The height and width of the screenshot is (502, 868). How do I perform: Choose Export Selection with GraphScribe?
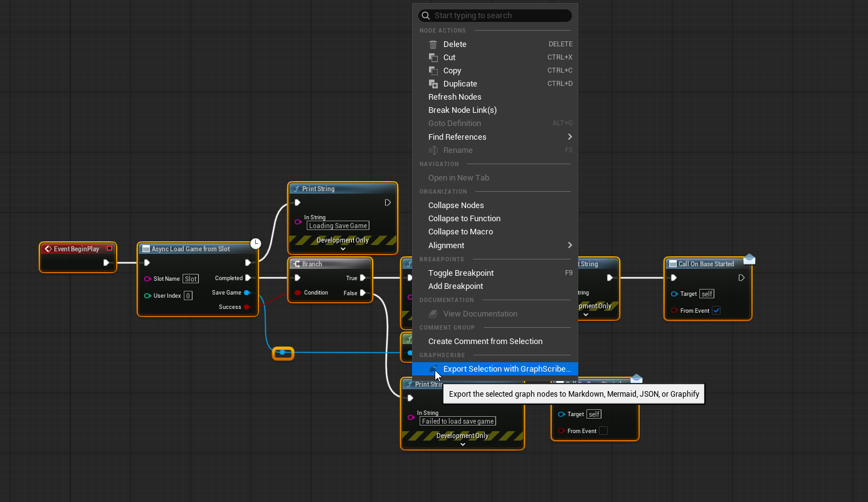(495, 369)
